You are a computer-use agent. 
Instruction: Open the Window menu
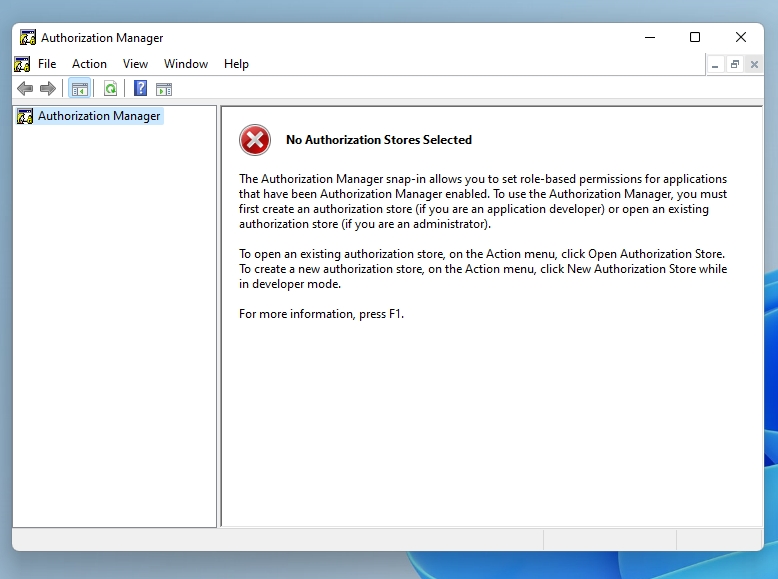pos(186,64)
